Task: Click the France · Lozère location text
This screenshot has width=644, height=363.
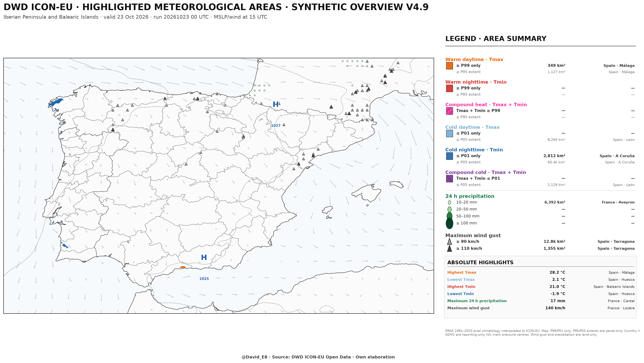Action: coord(621,308)
